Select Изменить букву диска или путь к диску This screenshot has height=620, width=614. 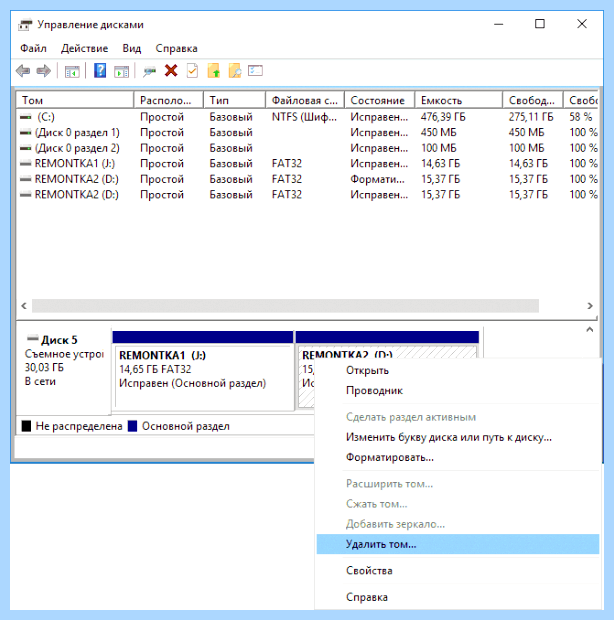[458, 437]
